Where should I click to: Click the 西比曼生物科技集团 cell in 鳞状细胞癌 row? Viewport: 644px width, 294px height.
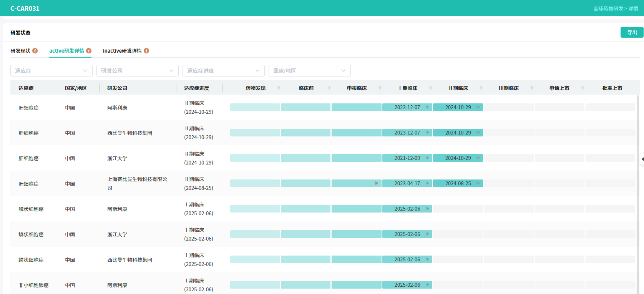click(129, 260)
